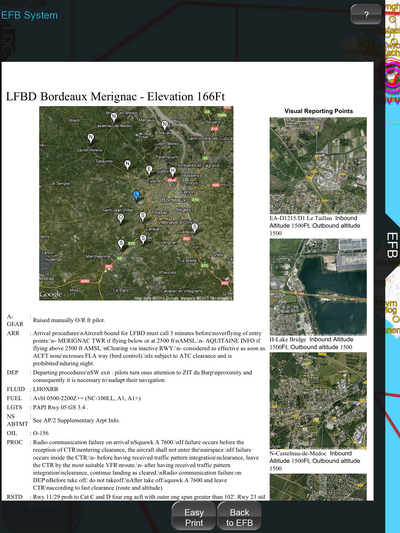Select the S marker above Marcheprime
The image size is (400, 533).
coord(121,244)
